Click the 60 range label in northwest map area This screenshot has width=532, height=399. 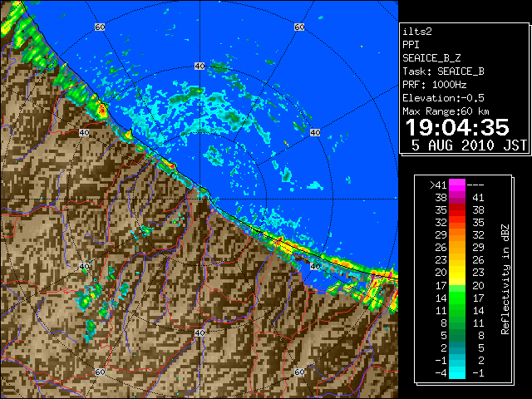[100, 27]
